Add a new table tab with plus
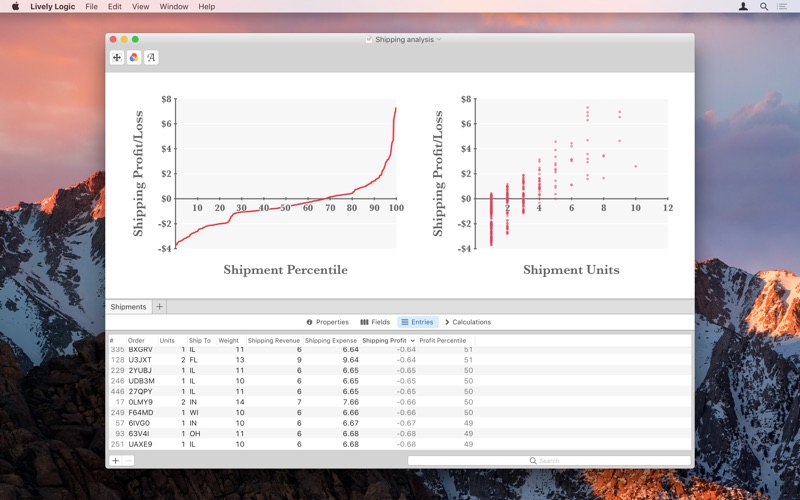This screenshot has height=500, width=800. [x=159, y=307]
